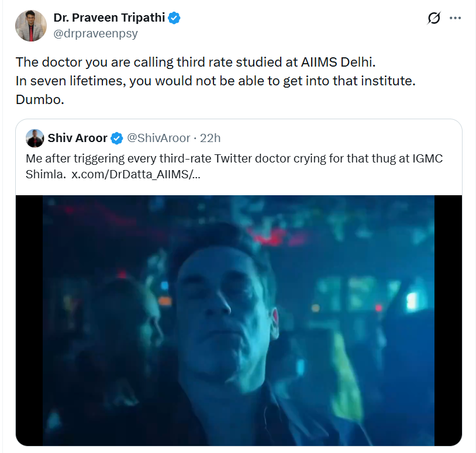Open Dr. Praveen Tripathi's profile picture
The image size is (476, 453).
point(31,26)
